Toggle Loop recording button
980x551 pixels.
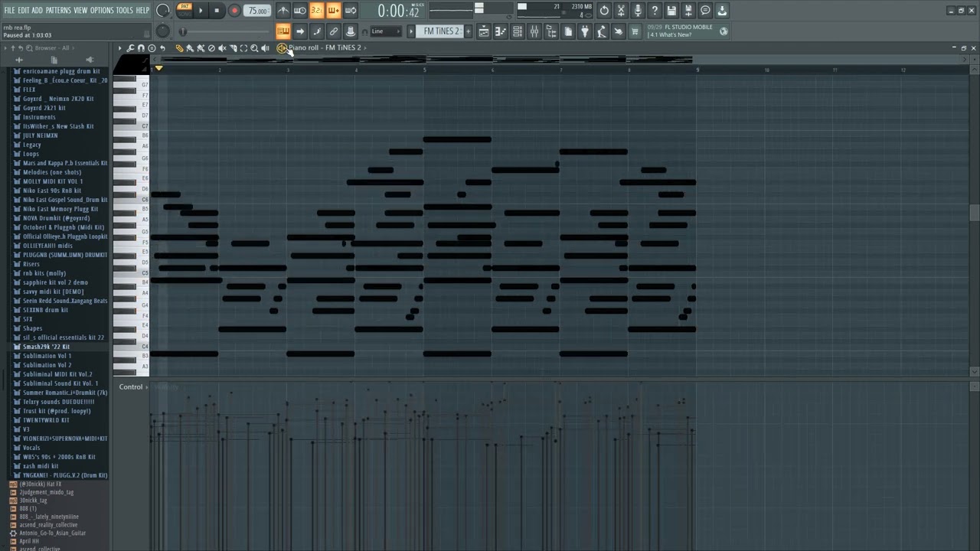pos(350,11)
